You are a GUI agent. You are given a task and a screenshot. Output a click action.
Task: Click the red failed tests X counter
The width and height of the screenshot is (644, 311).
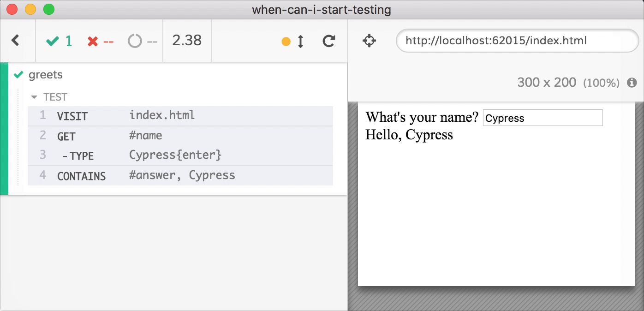coord(100,41)
